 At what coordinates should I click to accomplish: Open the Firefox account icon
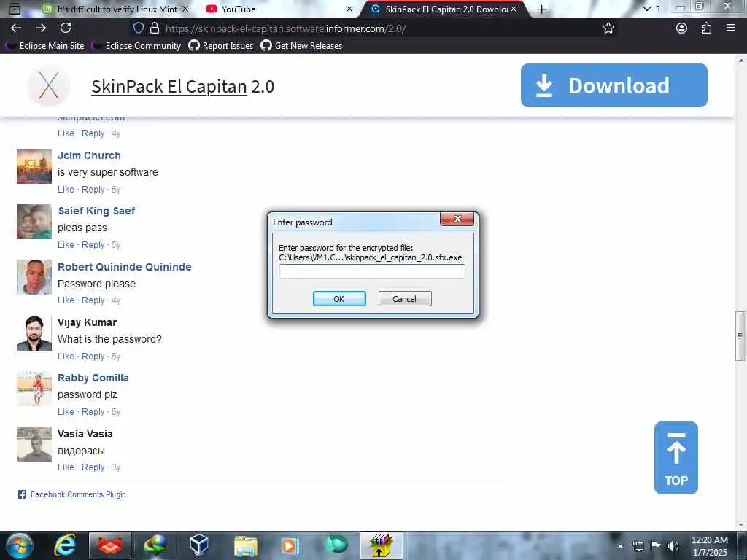[682, 28]
